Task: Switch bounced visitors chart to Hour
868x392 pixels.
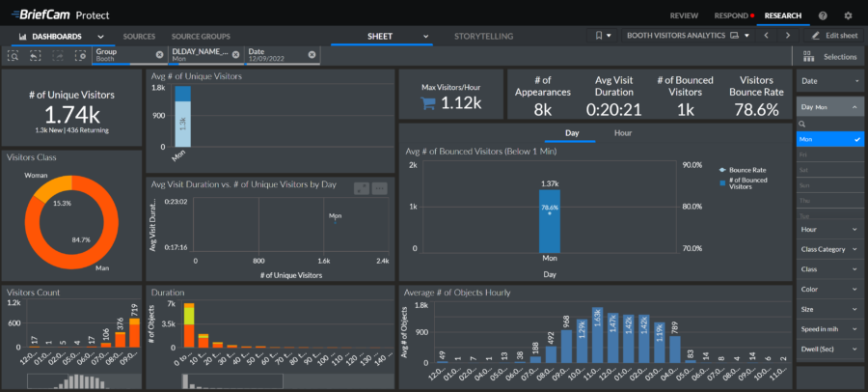Action: pos(622,132)
